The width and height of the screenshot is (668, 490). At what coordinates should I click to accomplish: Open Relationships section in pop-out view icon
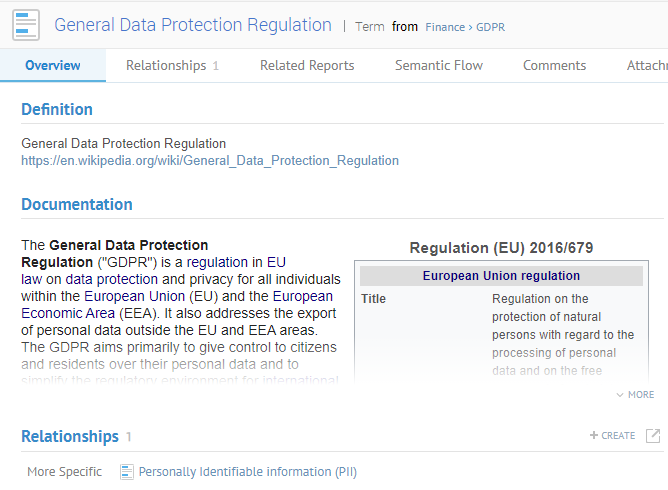coord(653,436)
